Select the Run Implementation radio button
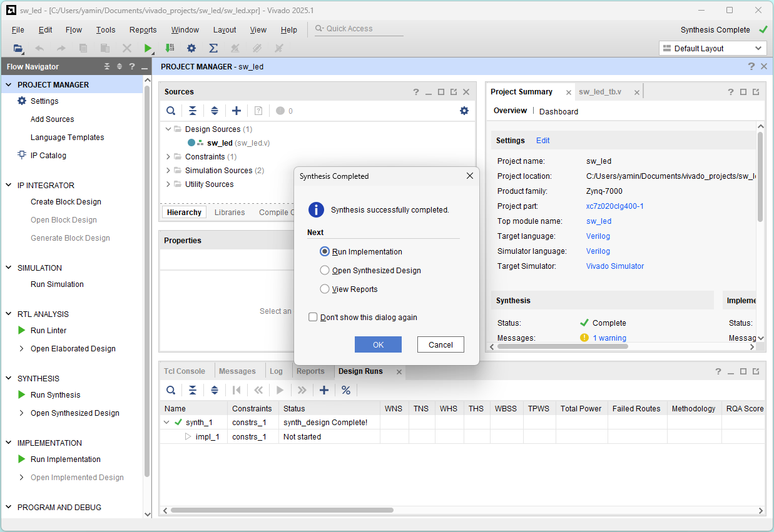The height and width of the screenshot is (532, 774). 324,251
